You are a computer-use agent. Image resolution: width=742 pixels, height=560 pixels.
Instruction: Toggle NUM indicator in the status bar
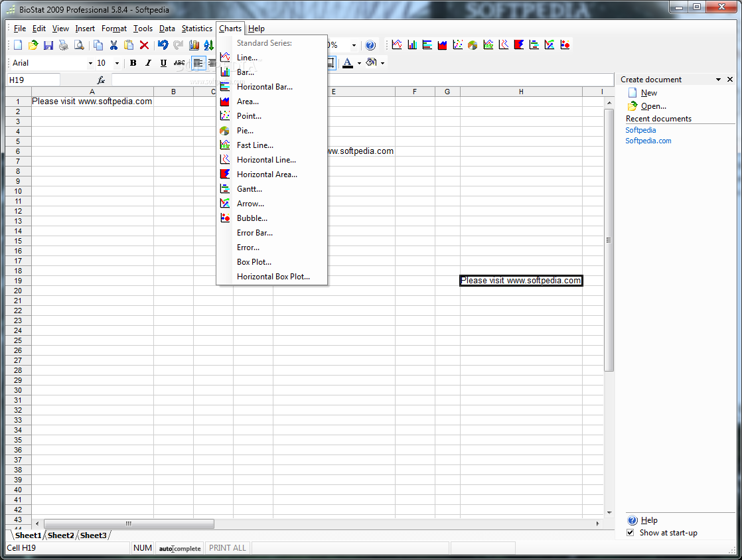click(143, 547)
